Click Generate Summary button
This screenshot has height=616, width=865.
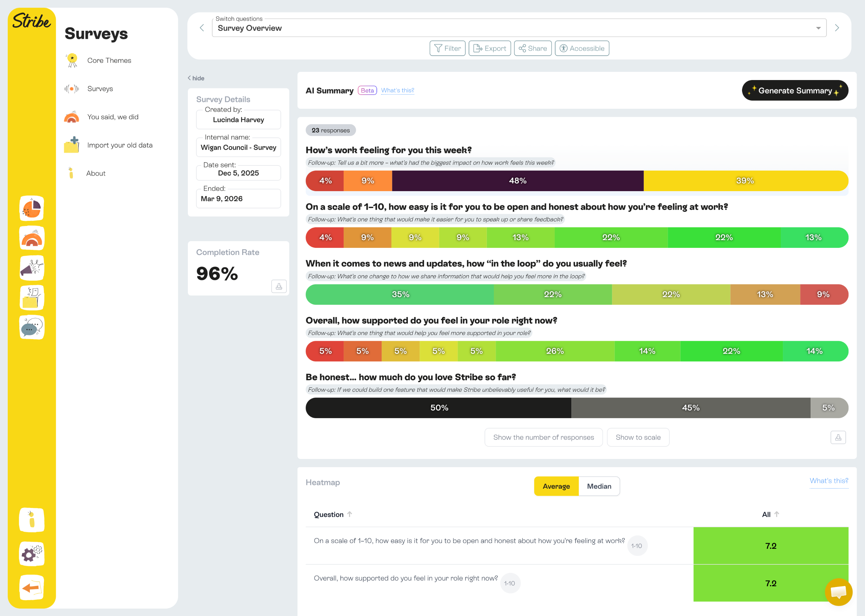pos(795,91)
